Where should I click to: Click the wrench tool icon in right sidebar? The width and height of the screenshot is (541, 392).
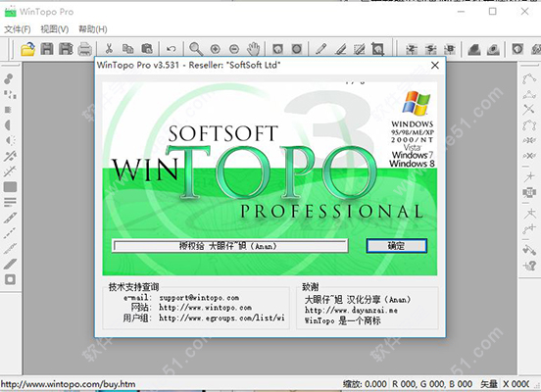pyautogui.click(x=529, y=249)
